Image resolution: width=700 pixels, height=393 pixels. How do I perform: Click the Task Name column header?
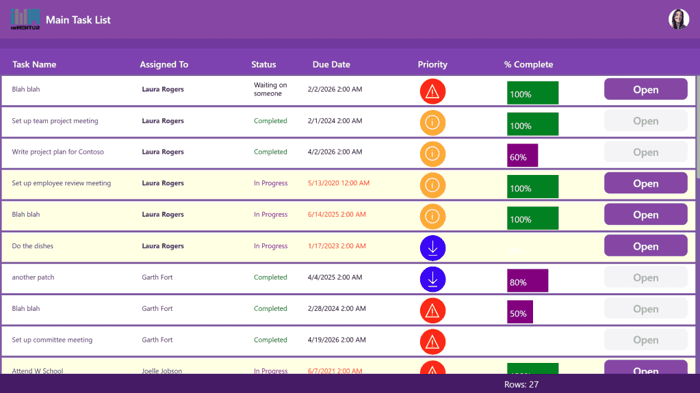(34, 64)
